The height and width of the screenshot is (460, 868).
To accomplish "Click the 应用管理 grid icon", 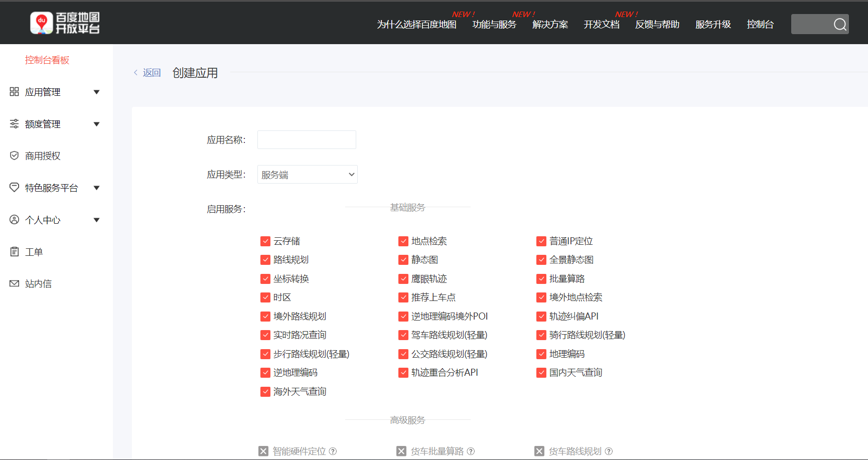I will coord(14,92).
